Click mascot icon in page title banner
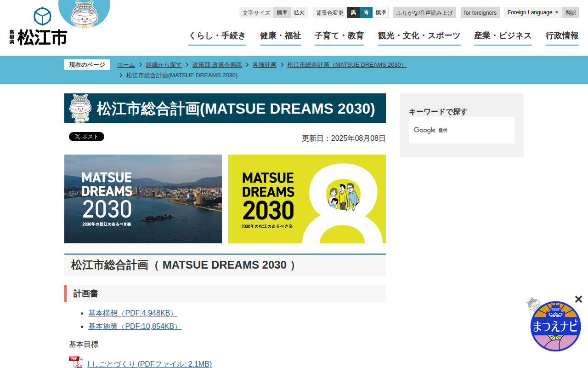The height and width of the screenshot is (368, 588). pos(80,108)
